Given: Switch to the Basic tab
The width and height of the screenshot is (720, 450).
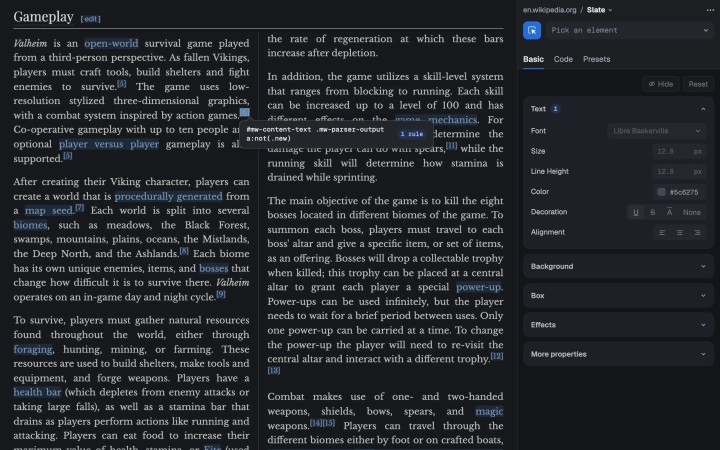Looking at the screenshot, I should [x=533, y=59].
